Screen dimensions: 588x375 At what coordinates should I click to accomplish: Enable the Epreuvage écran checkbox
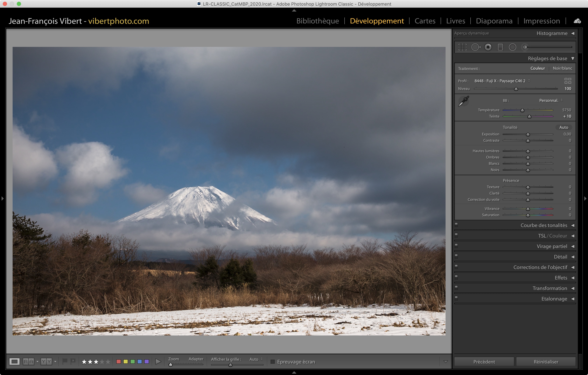pos(273,362)
